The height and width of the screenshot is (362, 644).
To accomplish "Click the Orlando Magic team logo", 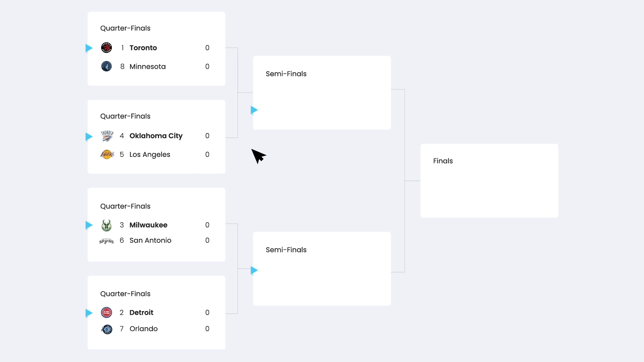I will (107, 329).
